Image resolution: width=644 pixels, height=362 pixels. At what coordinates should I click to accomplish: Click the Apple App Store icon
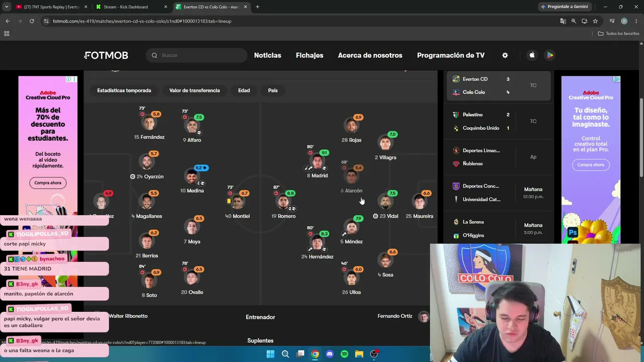532,55
